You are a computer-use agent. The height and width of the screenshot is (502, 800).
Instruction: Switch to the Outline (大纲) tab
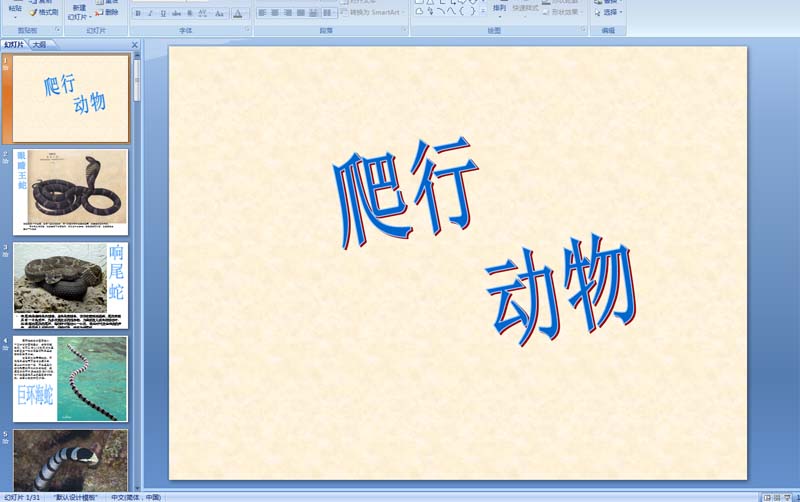click(x=39, y=45)
